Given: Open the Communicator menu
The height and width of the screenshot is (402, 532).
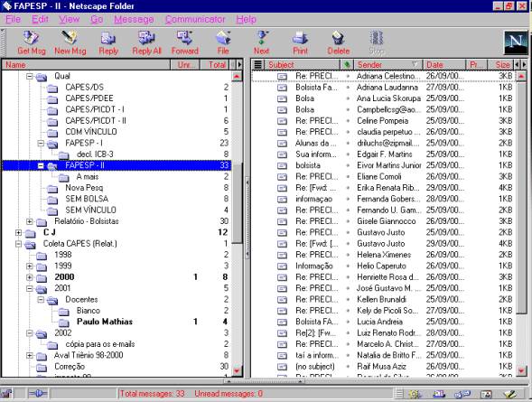Looking at the screenshot, I should (195, 19).
